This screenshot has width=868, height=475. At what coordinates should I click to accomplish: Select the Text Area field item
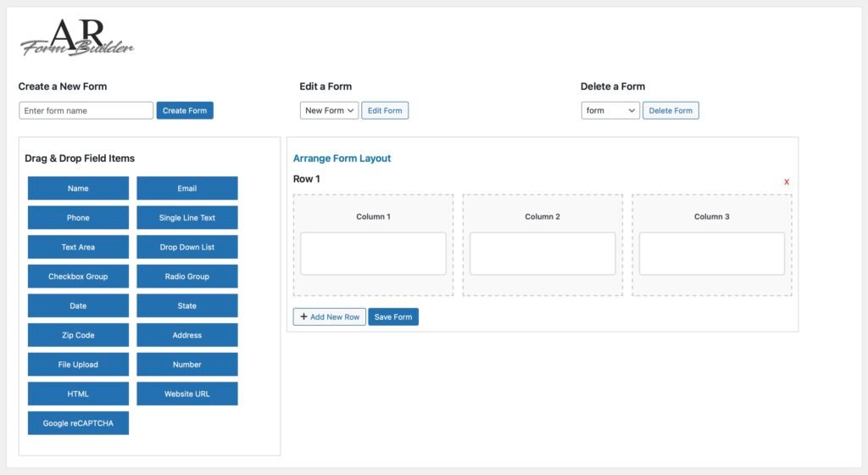click(x=78, y=247)
